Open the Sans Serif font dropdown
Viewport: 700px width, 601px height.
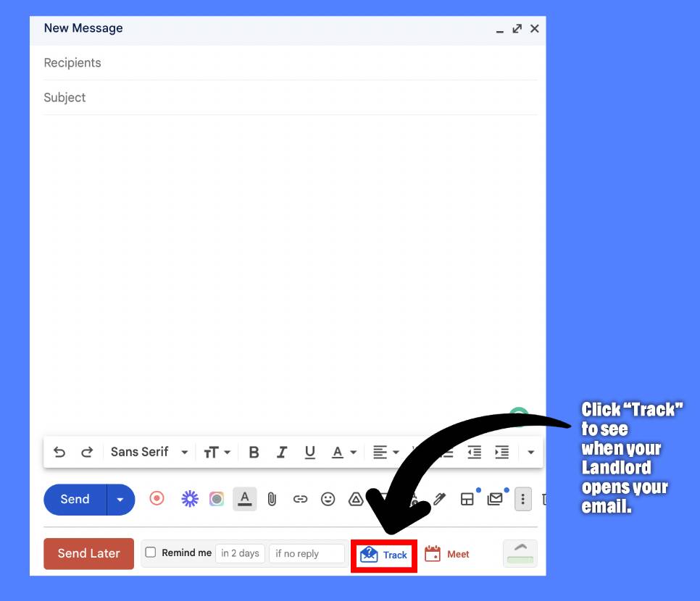pos(149,452)
